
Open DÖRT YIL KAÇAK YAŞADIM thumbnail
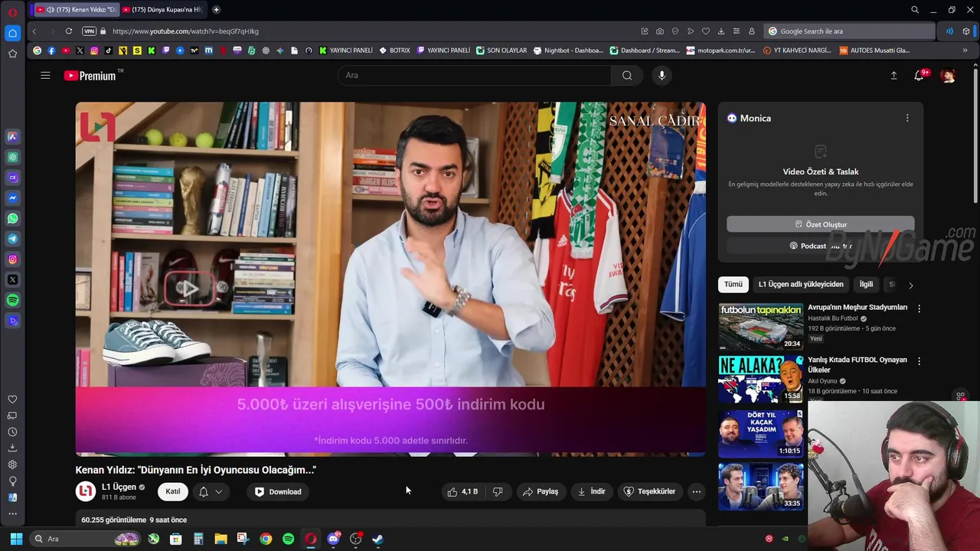coord(761,433)
